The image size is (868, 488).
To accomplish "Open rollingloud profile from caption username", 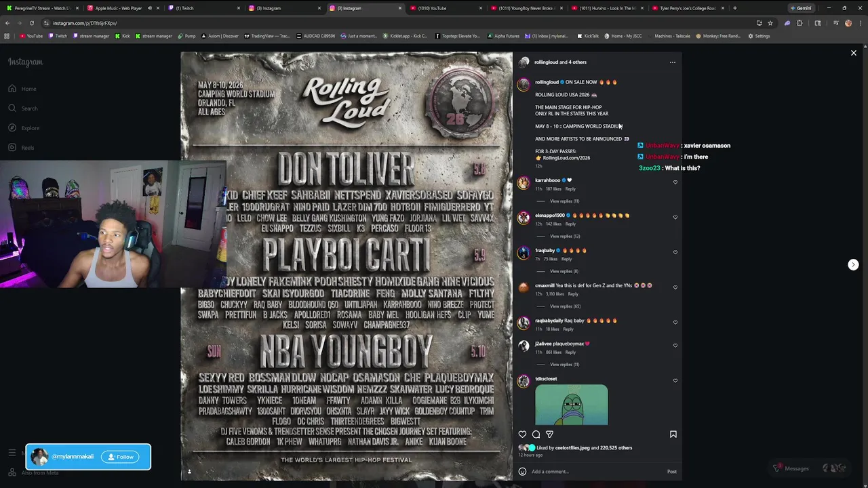I will 547,82.
